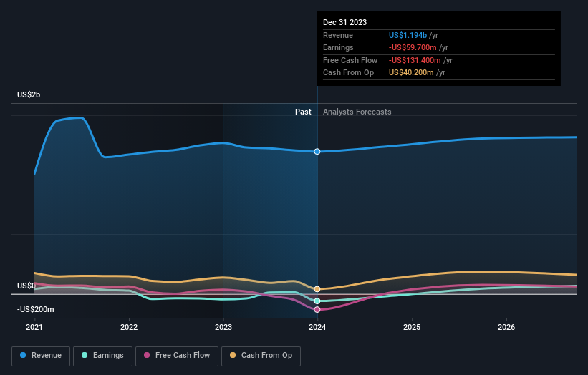Screen dimensions: 588x375
Task: Click the Earnings row label in tooltip
Action: (338, 47)
